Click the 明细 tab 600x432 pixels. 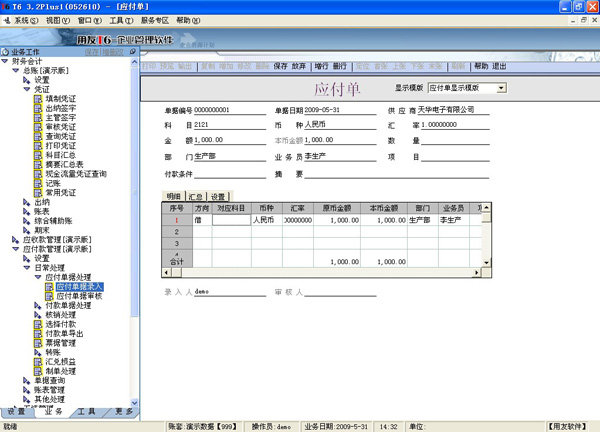(173, 196)
